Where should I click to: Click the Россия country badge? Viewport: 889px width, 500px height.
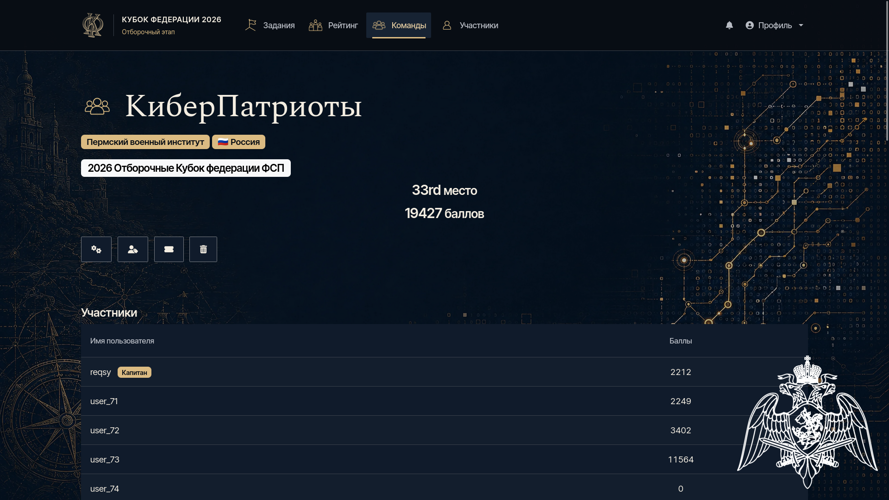(239, 142)
